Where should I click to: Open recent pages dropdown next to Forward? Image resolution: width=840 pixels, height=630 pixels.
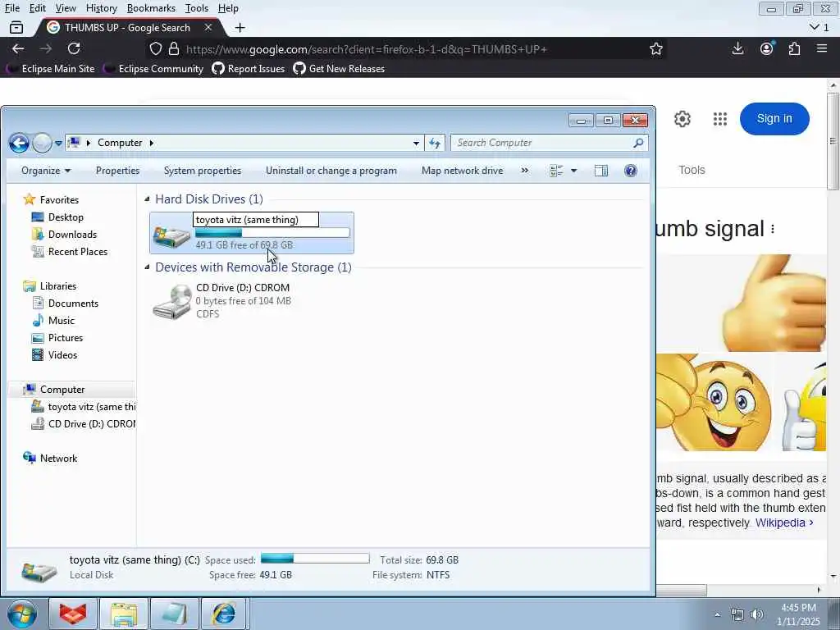pos(58,144)
